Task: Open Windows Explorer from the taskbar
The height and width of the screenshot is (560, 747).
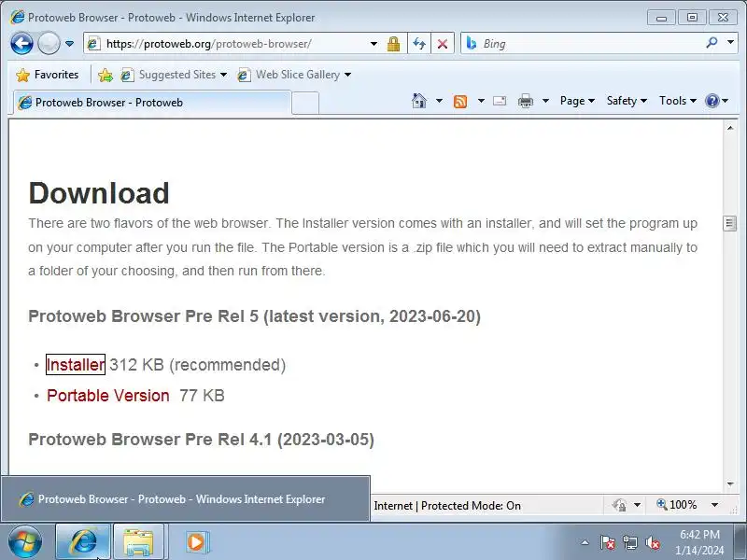Action: pyautogui.click(x=138, y=541)
